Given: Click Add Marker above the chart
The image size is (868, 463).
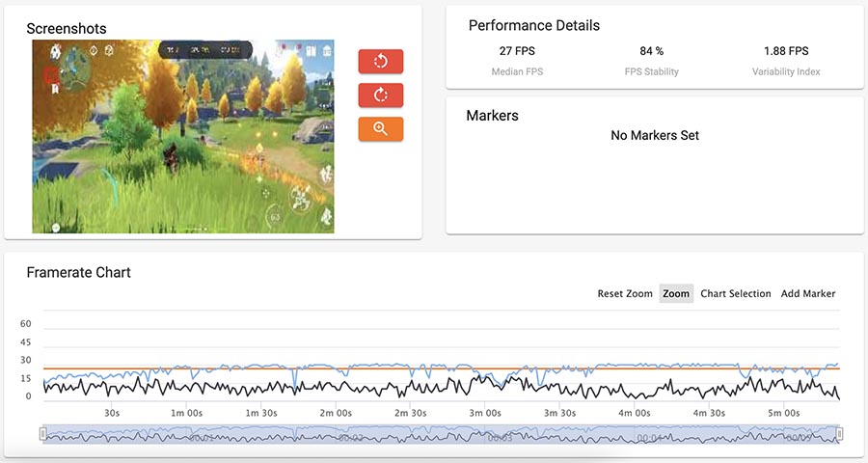Looking at the screenshot, I should click(x=807, y=293).
